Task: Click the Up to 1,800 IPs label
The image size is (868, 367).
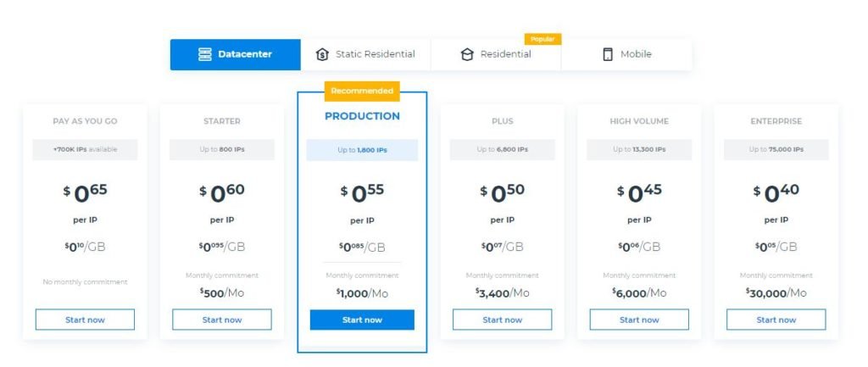Action: tap(362, 150)
